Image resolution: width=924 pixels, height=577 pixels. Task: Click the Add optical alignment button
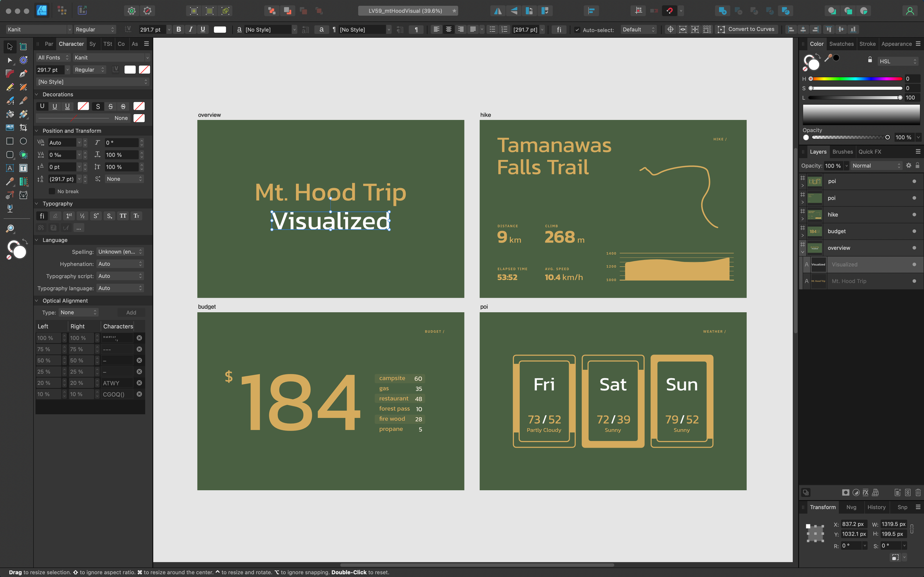pyautogui.click(x=131, y=313)
